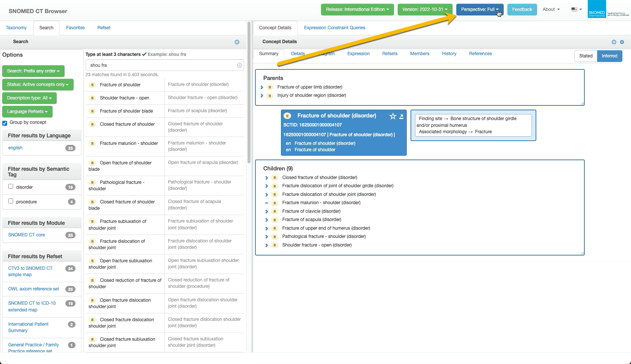Click the Concept Details history clock icon

(614, 42)
